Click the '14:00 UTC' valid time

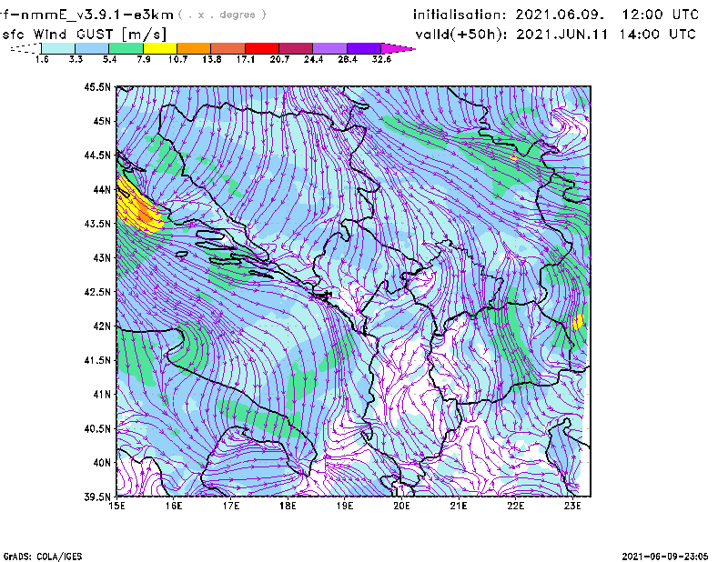click(657, 35)
